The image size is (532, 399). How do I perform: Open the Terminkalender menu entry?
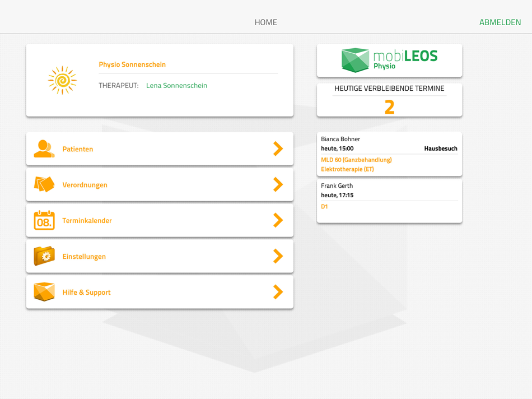(x=160, y=220)
